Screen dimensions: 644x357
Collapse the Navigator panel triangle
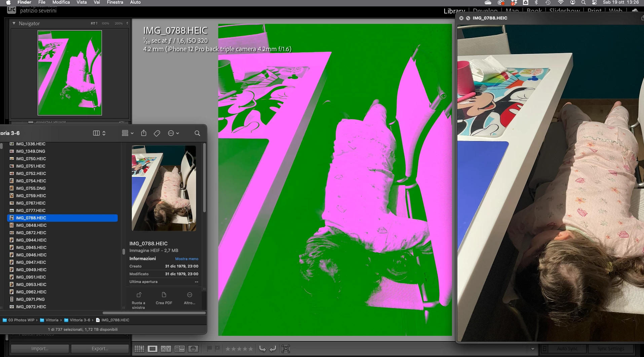(x=14, y=23)
